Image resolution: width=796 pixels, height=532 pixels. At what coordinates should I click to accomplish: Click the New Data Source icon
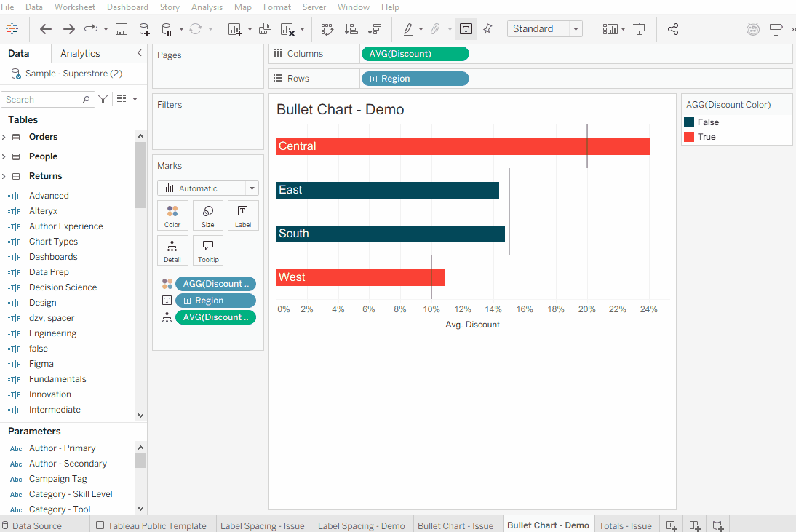point(144,29)
